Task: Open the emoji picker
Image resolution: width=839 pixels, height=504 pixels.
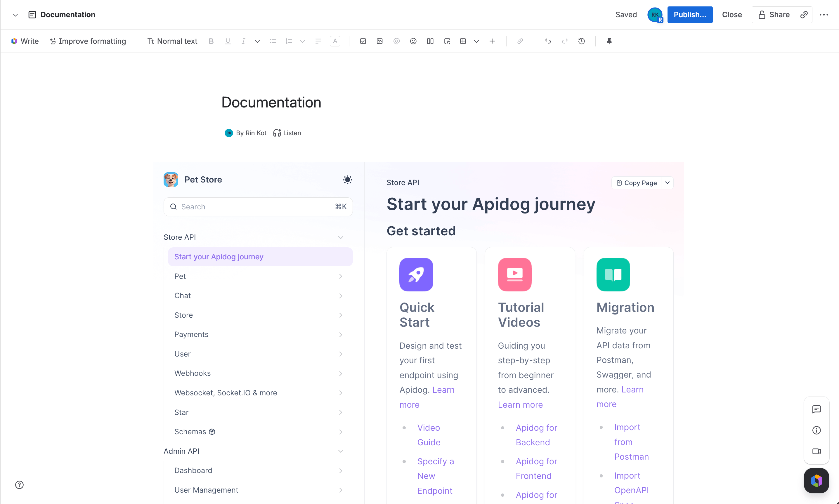Action: (x=413, y=41)
